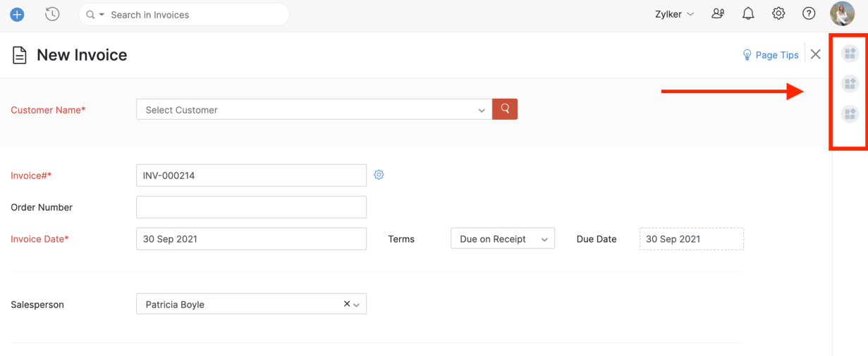The width and height of the screenshot is (868, 356).
Task: Open the help question mark icon
Action: [x=809, y=13]
